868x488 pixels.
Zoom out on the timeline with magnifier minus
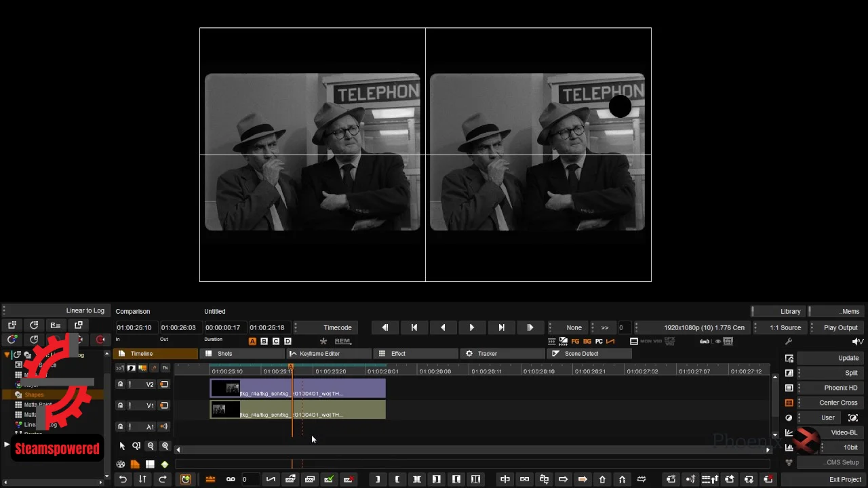point(151,446)
